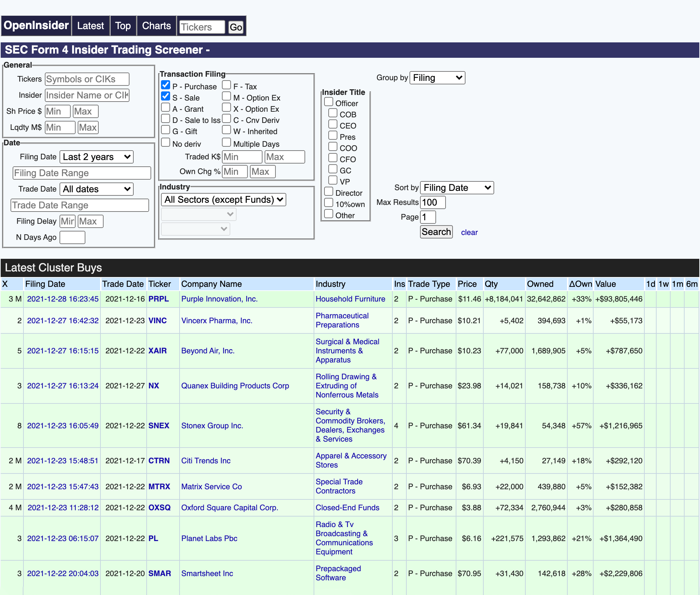
Task: Toggle the G - Gift checkbox
Action: pos(166,130)
